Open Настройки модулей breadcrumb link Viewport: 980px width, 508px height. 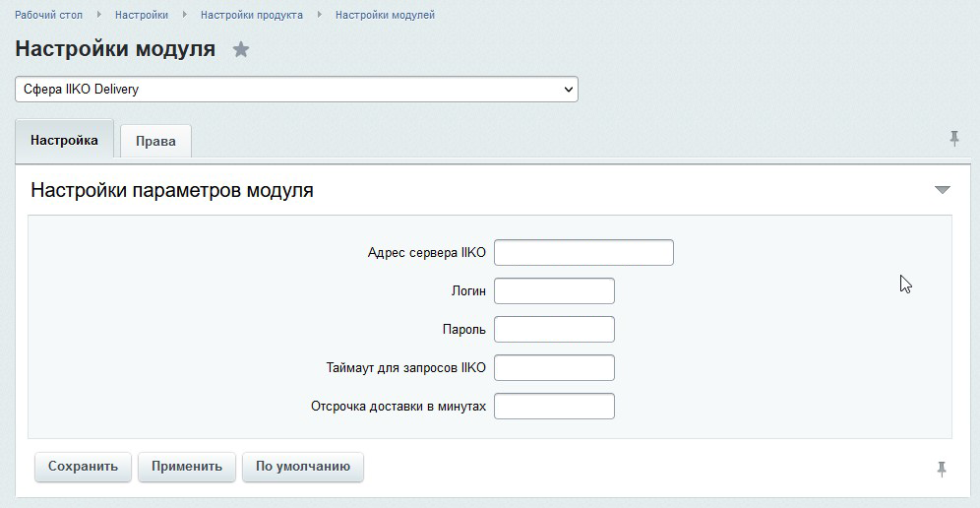pos(385,15)
